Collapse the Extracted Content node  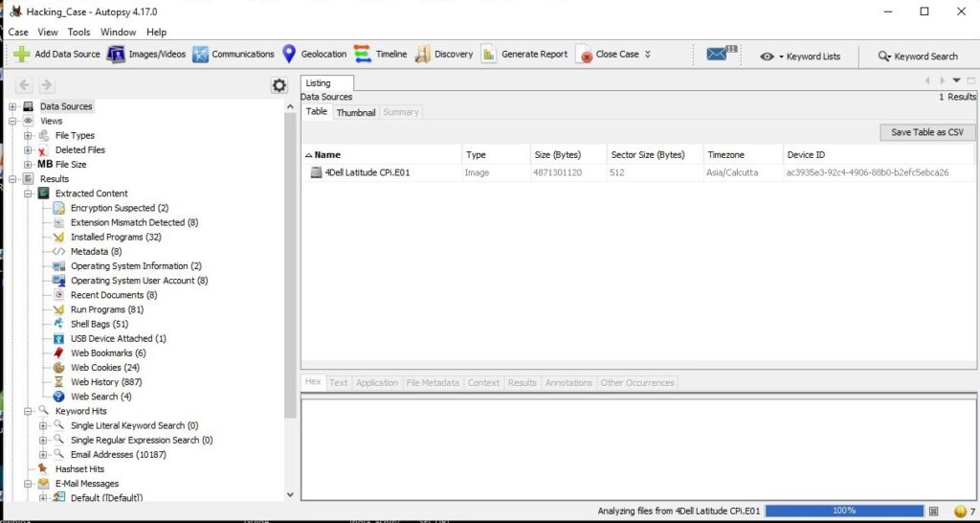point(28,193)
